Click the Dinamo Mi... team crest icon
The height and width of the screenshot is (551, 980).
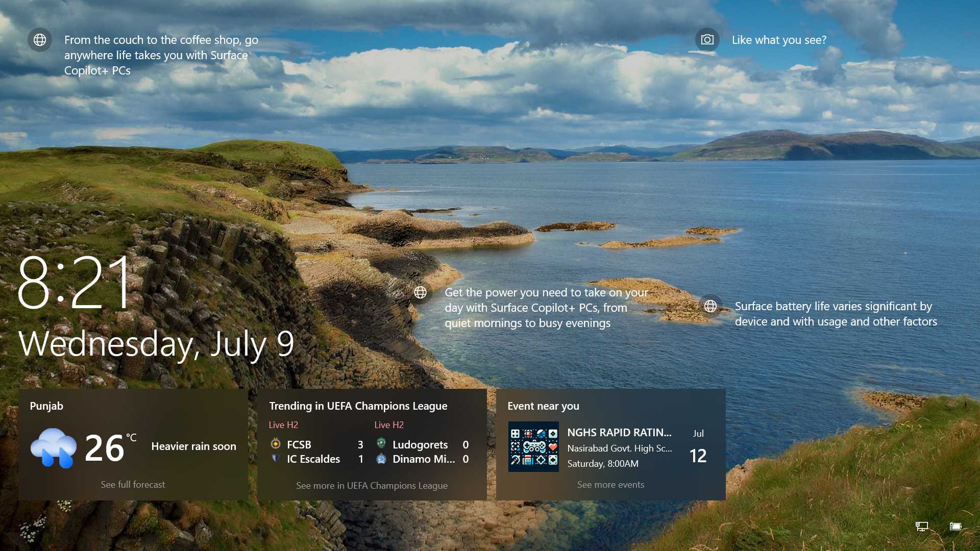tap(381, 459)
